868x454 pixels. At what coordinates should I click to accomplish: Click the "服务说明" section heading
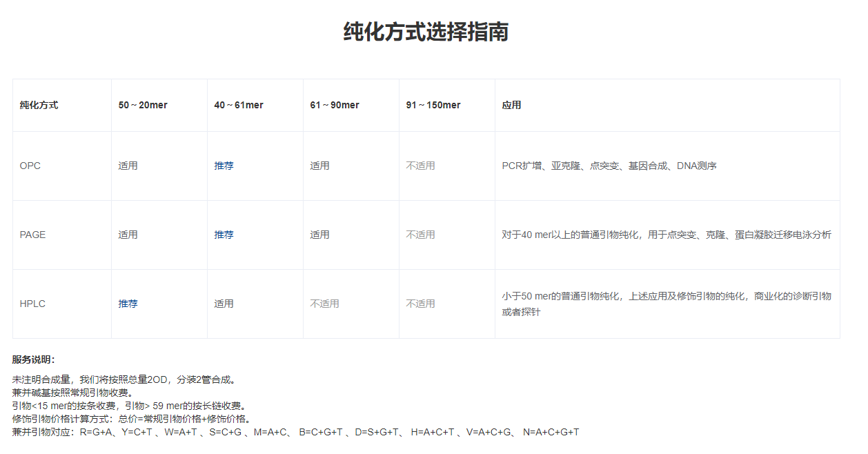(33, 359)
